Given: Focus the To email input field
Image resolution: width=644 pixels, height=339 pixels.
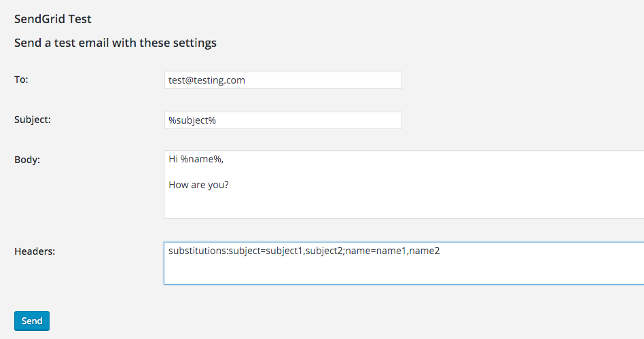Looking at the screenshot, I should click(x=283, y=80).
